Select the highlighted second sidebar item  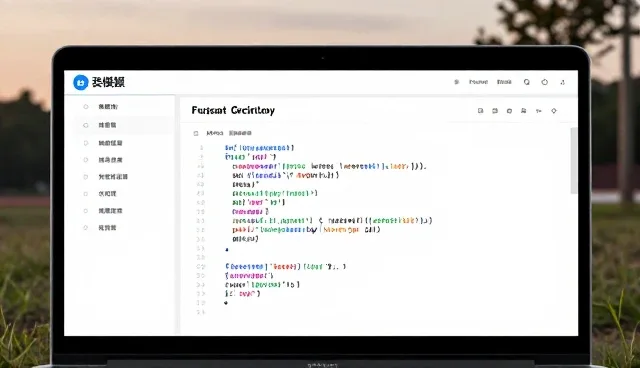[x=124, y=125]
